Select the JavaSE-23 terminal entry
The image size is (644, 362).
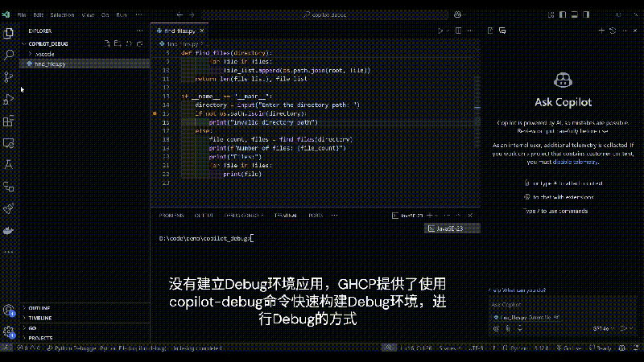coord(452,228)
